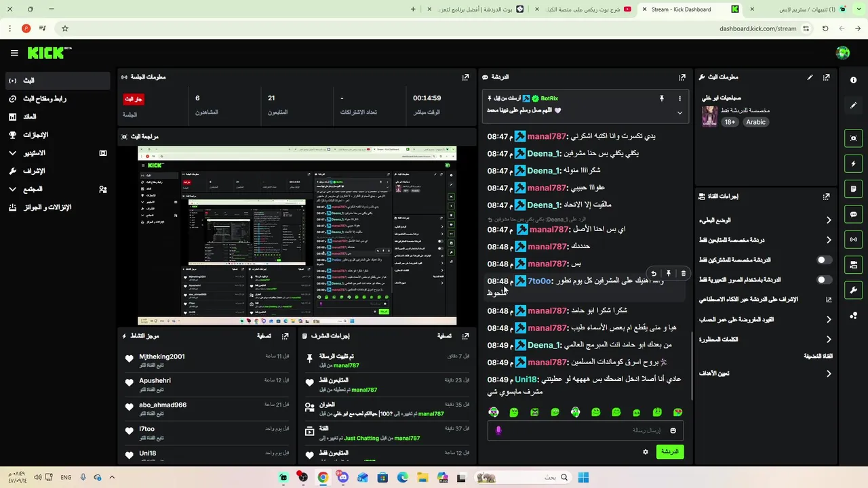Filter the activity feed panel
This screenshot has height=488, width=868.
coord(264,336)
